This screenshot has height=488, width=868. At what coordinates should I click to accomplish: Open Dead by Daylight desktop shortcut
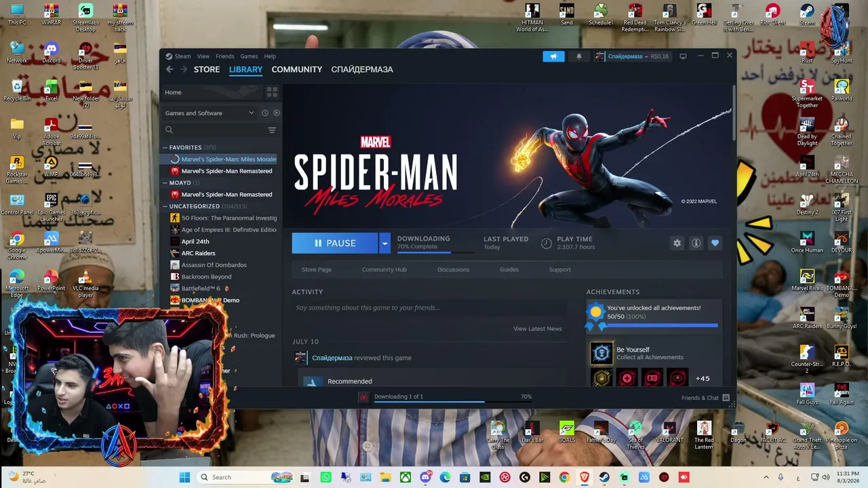[x=807, y=131]
